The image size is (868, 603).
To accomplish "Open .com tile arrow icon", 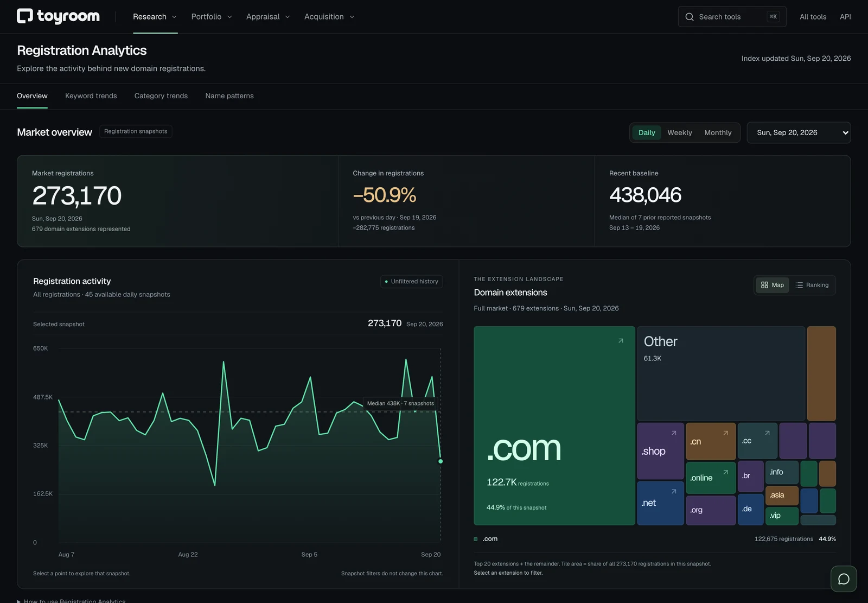I will coord(621,341).
